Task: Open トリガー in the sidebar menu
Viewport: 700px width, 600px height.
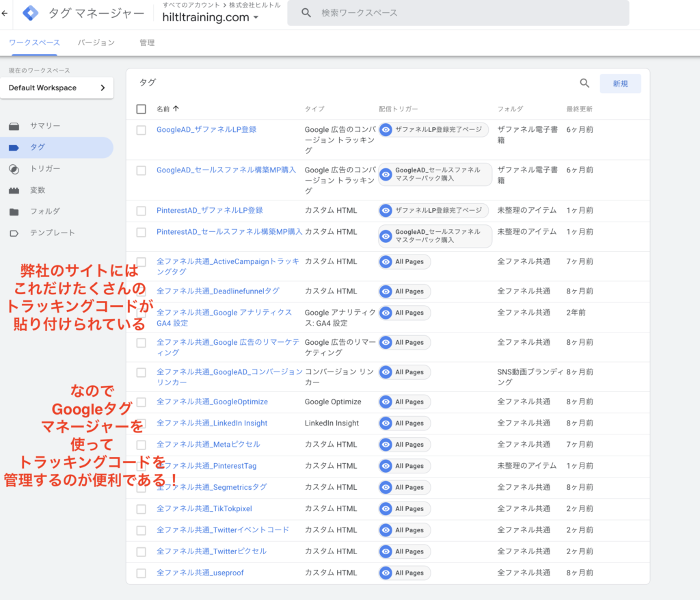Action: tap(45, 169)
